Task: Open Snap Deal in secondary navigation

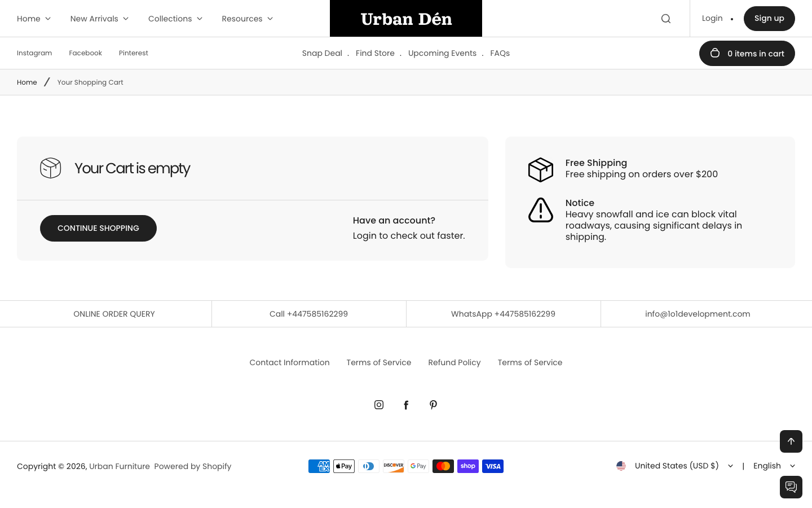Action: click(322, 53)
